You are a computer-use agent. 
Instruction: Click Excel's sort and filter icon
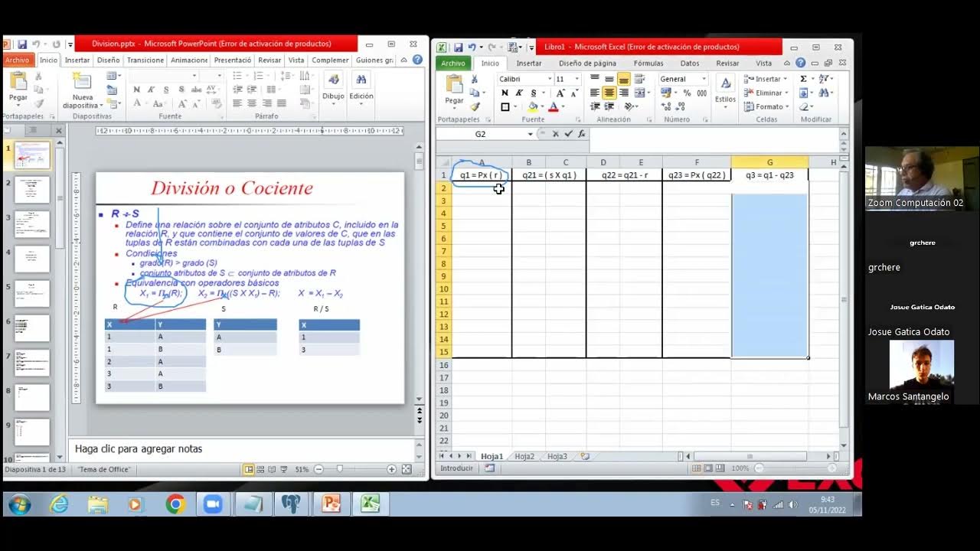[825, 79]
